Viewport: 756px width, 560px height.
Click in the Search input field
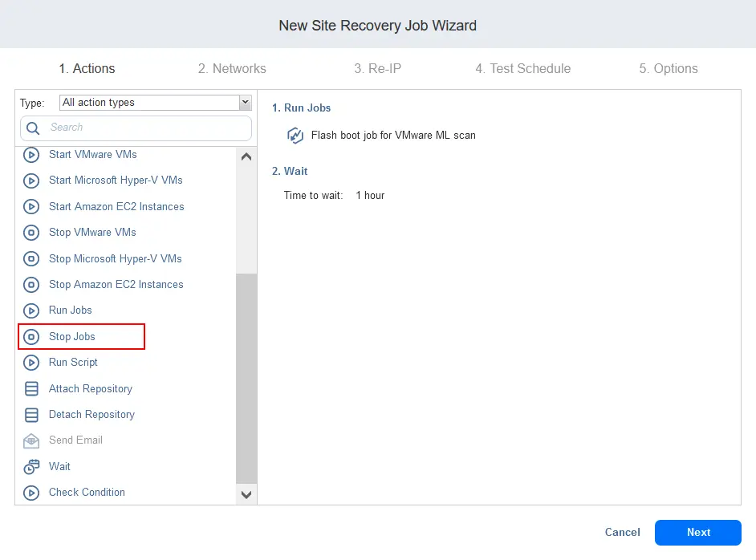(136, 128)
